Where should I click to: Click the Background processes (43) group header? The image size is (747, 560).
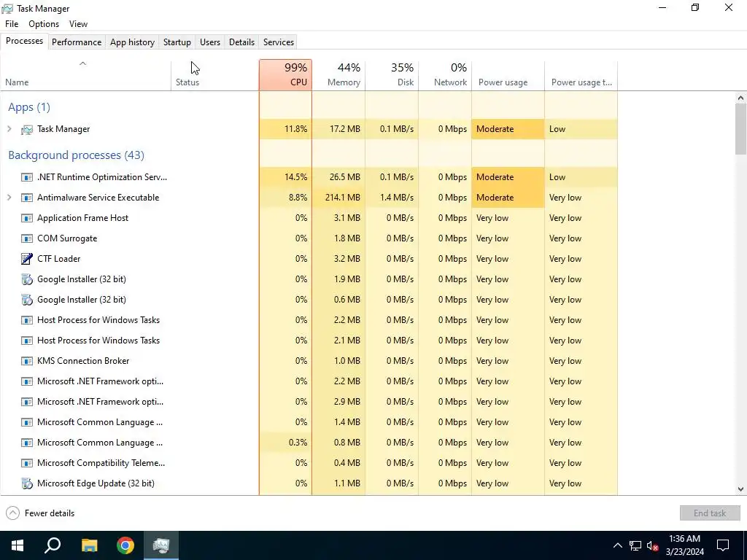76,155
